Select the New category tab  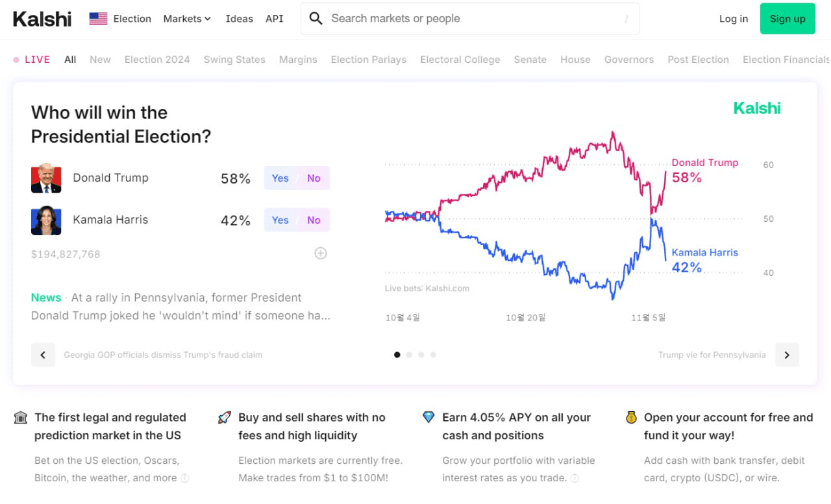tap(100, 60)
